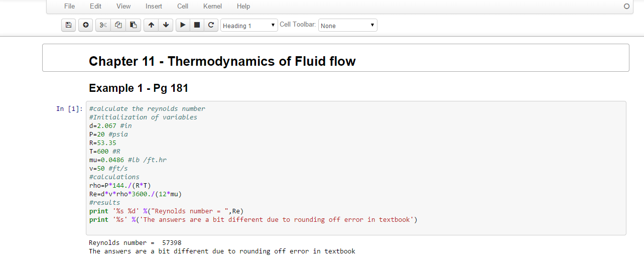Open the Heading 1 cell type dropdown

249,25
